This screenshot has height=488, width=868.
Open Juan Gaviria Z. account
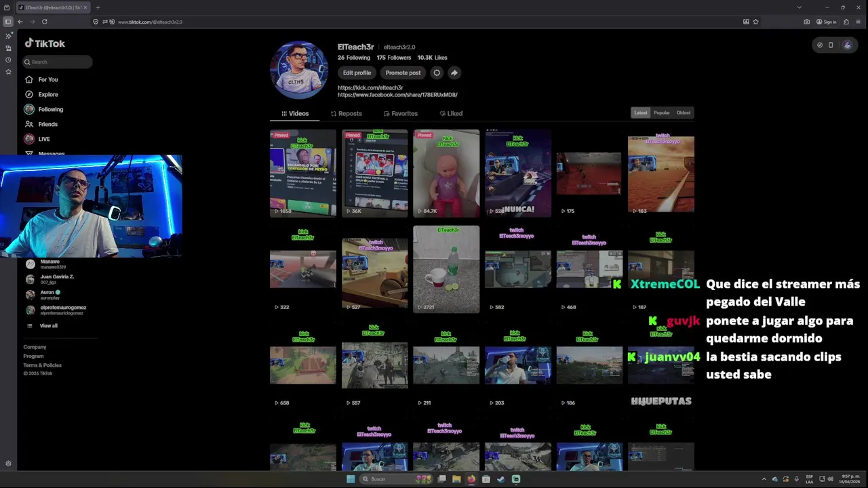click(50, 279)
